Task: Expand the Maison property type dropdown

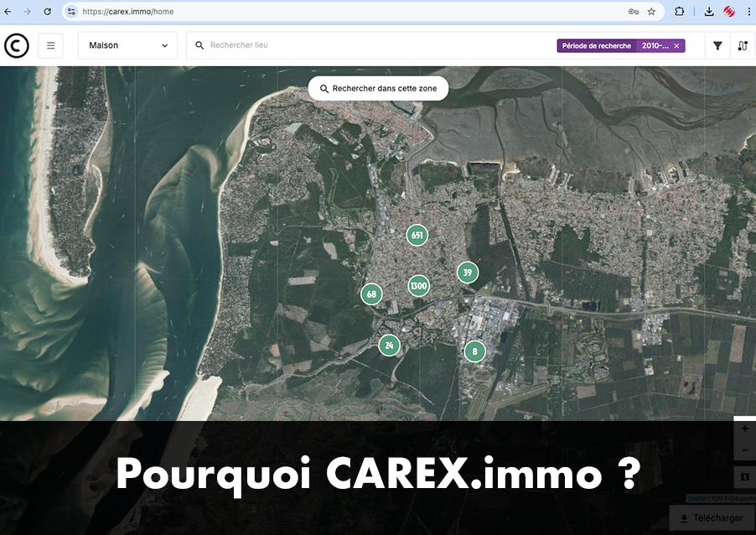Action: click(x=127, y=45)
